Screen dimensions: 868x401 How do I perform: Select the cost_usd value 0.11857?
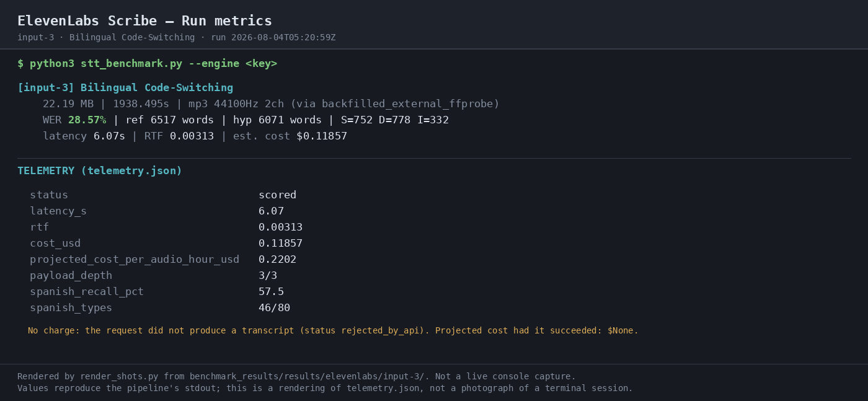[280, 244]
